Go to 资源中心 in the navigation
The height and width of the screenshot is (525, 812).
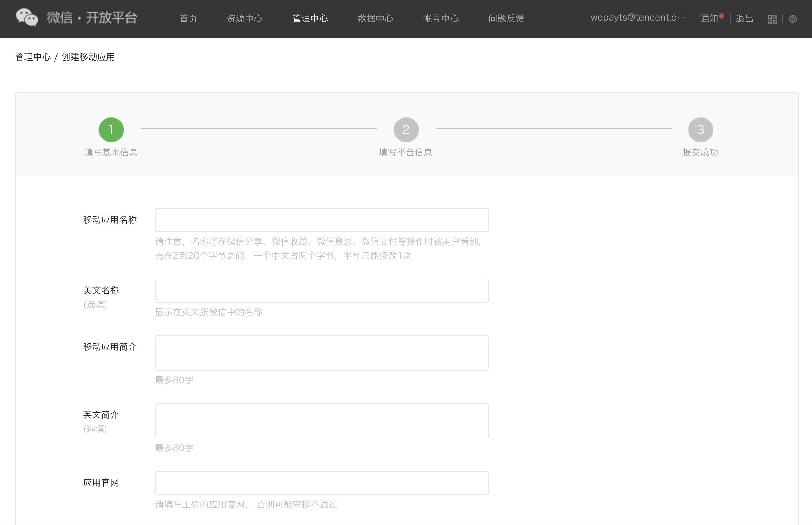[244, 18]
